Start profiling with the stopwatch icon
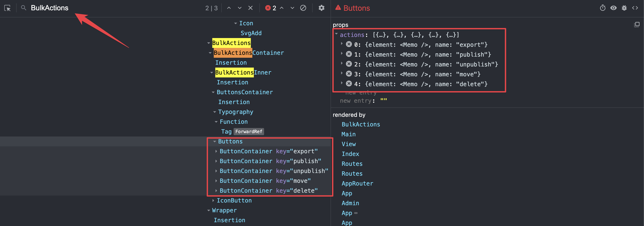Viewport: 644px width, 226px height. pyautogui.click(x=603, y=8)
